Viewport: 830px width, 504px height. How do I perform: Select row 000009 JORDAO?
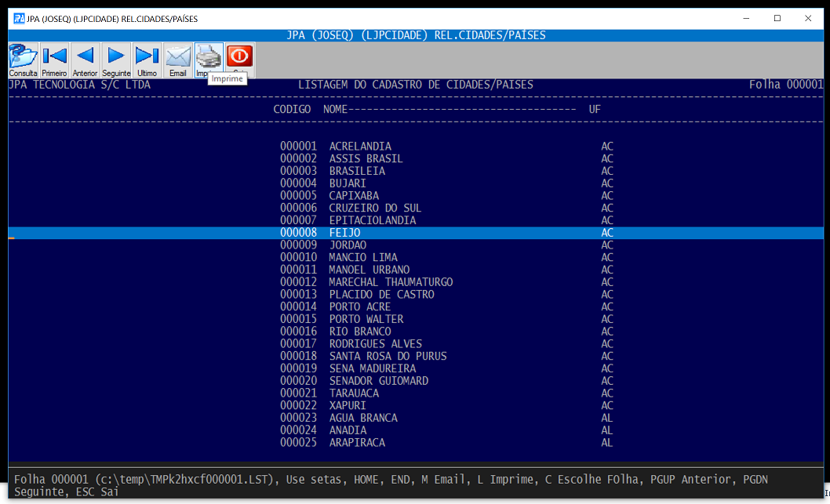pos(416,245)
